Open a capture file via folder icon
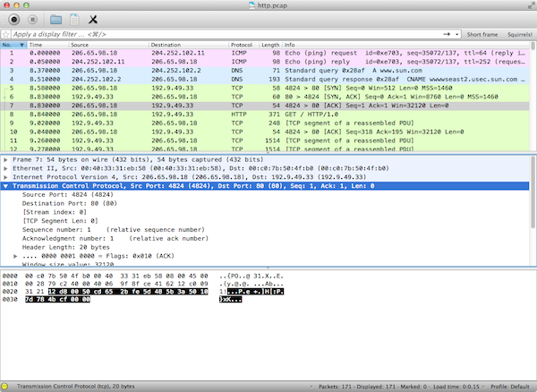The width and height of the screenshot is (537, 392). [x=55, y=18]
